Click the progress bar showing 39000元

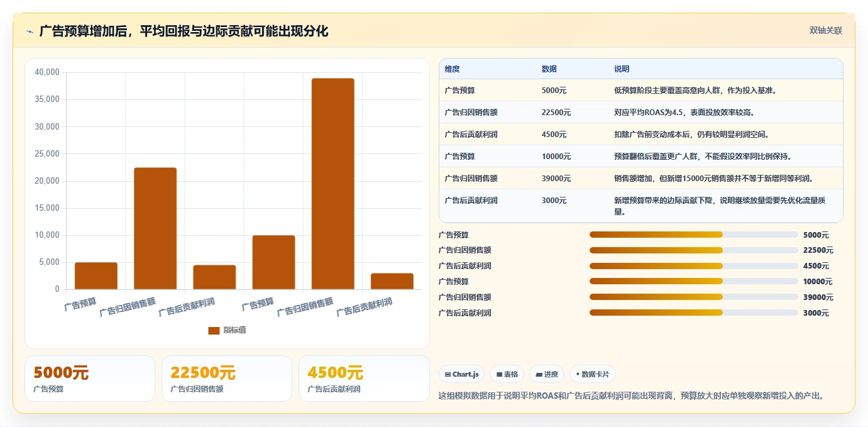[x=694, y=297]
